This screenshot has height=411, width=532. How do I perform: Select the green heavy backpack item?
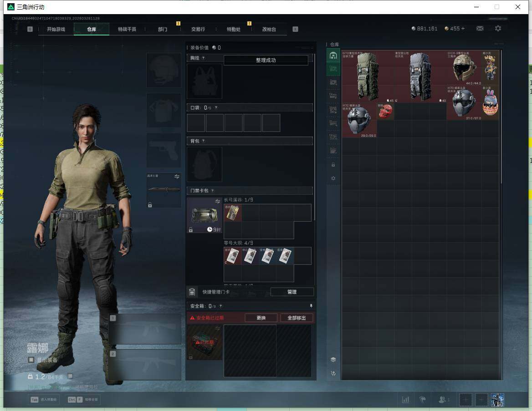368,76
